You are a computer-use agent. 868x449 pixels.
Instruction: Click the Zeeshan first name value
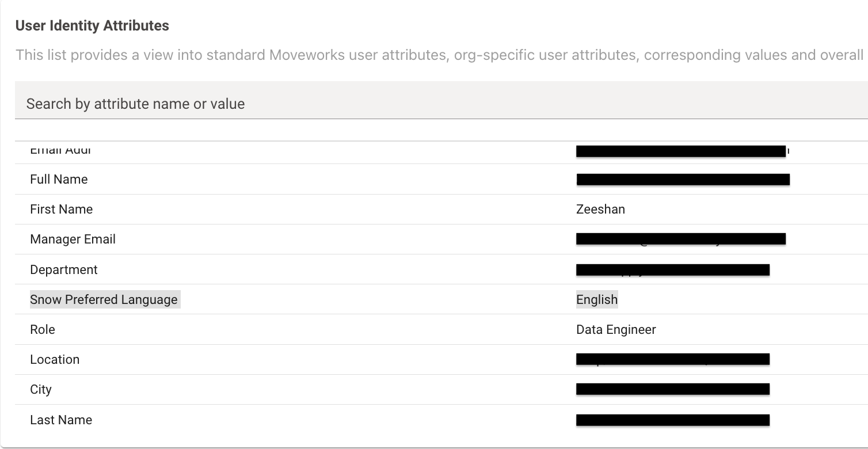pos(600,209)
